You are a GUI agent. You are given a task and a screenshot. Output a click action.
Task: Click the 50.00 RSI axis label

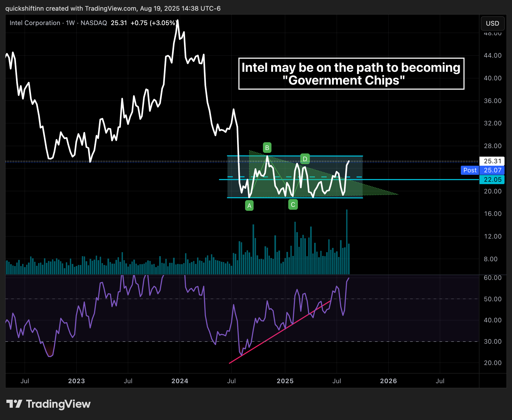[493, 299]
